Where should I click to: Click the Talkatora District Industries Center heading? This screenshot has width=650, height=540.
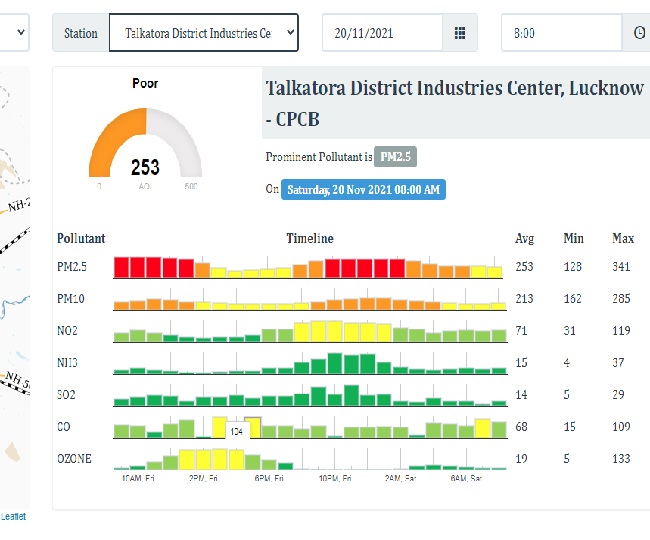click(454, 88)
